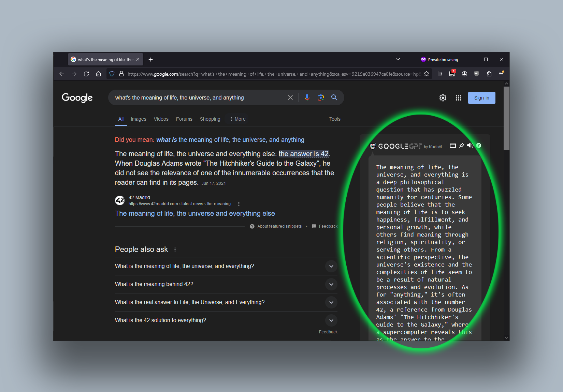Expand 'What is the meaning of life, the universe, and everything?'
The image size is (563, 392).
pyautogui.click(x=226, y=266)
